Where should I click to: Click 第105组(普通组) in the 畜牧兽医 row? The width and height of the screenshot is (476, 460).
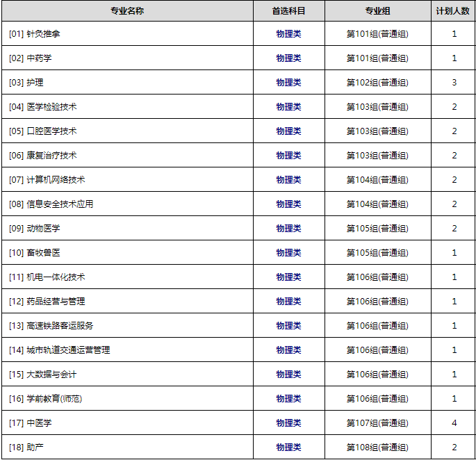point(377,252)
